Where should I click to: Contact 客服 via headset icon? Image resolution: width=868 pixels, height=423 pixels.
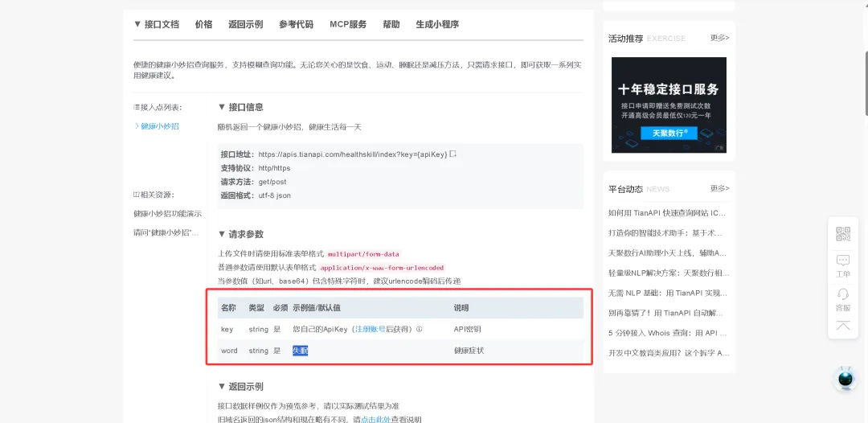point(842,299)
